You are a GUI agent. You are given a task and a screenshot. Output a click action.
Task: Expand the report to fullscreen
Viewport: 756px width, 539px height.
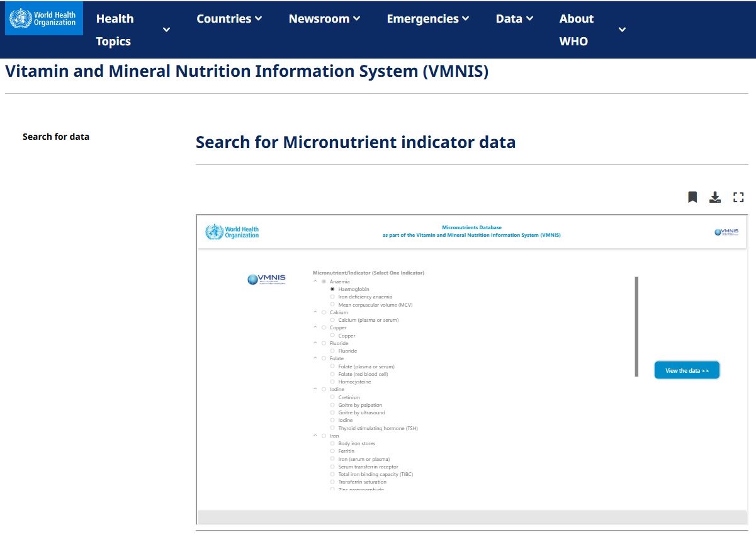pos(738,197)
